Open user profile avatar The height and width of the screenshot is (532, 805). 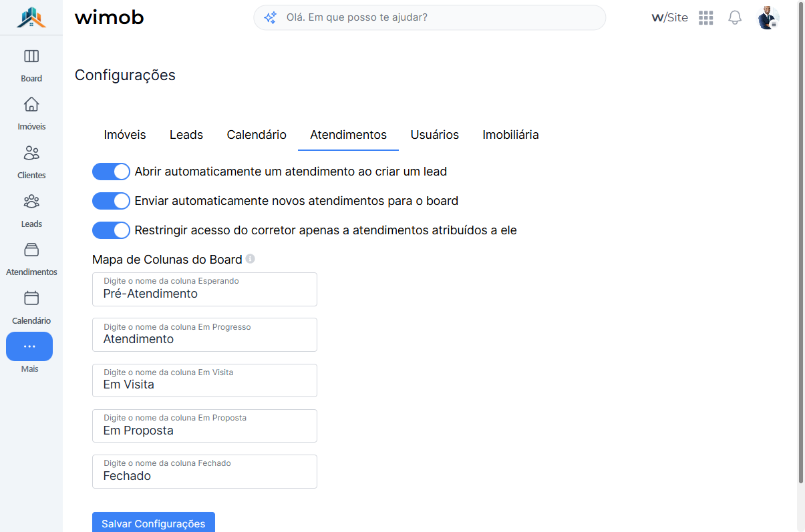(768, 18)
